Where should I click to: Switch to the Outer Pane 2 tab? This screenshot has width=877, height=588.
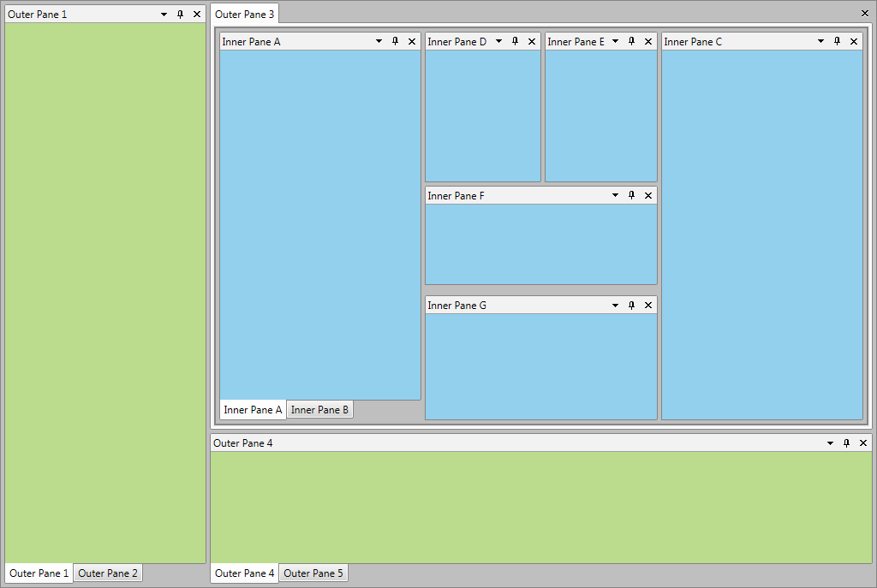pyautogui.click(x=107, y=573)
